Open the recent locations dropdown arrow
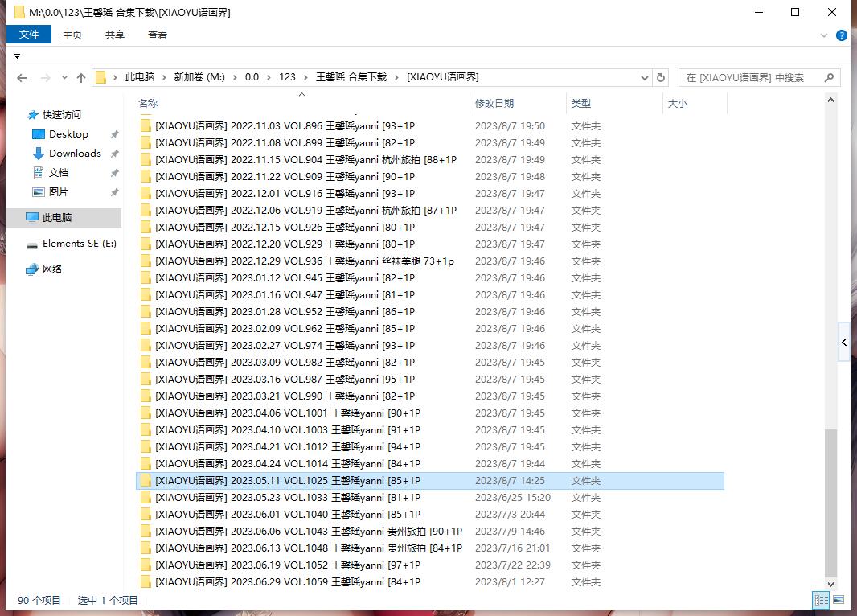The width and height of the screenshot is (857, 616). (x=63, y=78)
